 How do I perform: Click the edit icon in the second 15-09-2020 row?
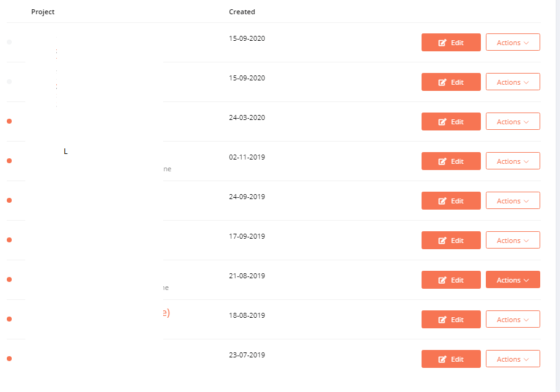click(442, 82)
